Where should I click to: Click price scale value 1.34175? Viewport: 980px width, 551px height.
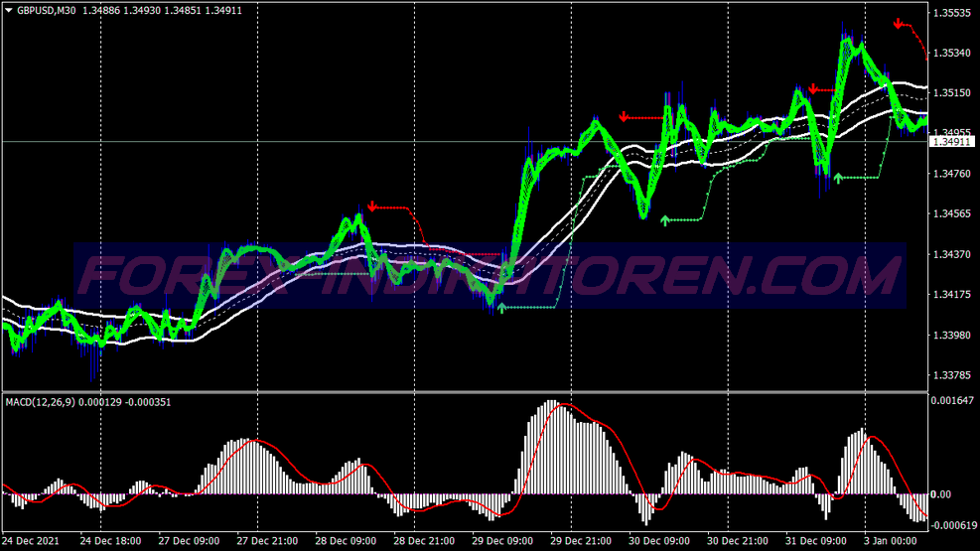point(952,294)
